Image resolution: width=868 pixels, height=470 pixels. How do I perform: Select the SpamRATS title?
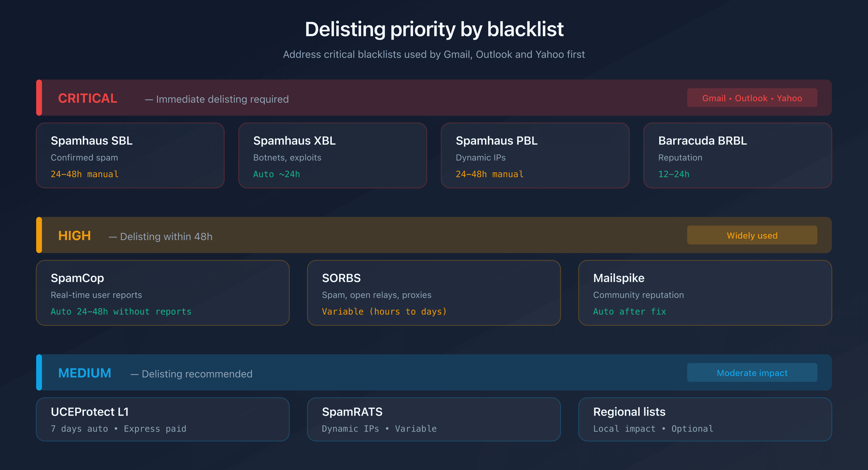(352, 412)
